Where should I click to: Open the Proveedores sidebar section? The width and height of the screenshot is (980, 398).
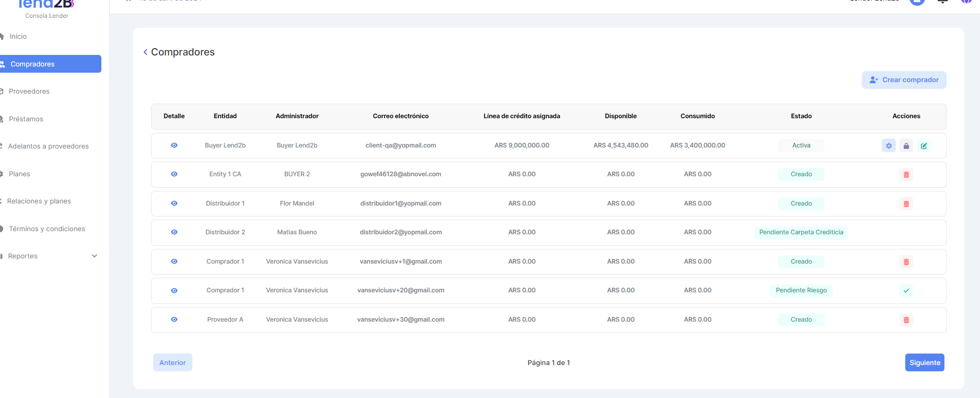tap(29, 92)
